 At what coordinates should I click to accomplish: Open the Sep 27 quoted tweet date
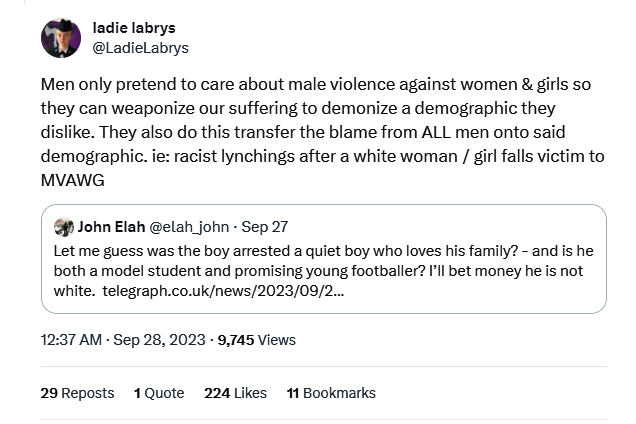(264, 226)
